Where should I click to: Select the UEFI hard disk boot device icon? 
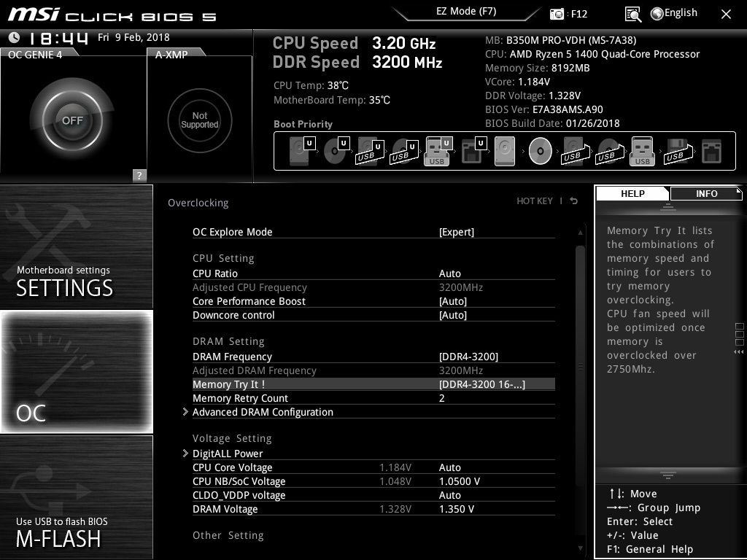click(301, 151)
